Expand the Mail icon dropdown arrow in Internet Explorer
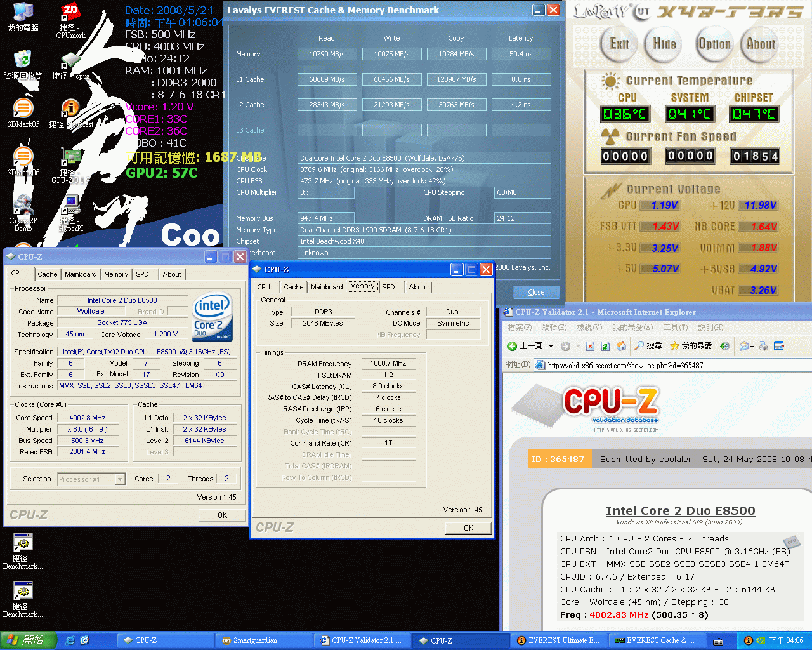The image size is (812, 650). (x=752, y=347)
